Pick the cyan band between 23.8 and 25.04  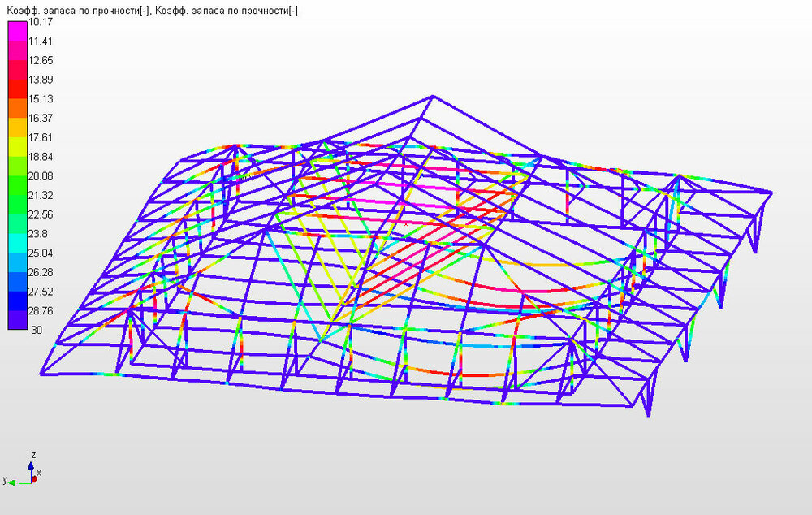[x=17, y=243]
